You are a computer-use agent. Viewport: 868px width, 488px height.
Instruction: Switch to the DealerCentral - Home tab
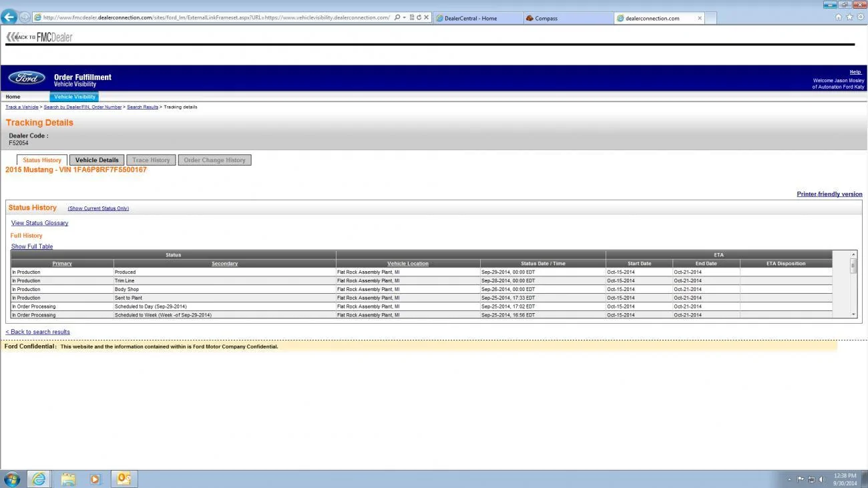pyautogui.click(x=477, y=18)
